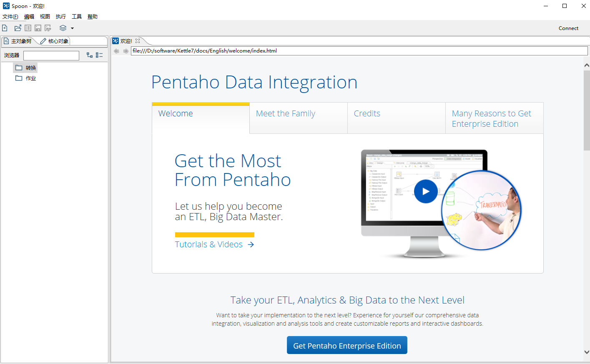The image size is (590, 364).
Task: Click the vertical scrollbar thumb
Action: [x=587, y=110]
